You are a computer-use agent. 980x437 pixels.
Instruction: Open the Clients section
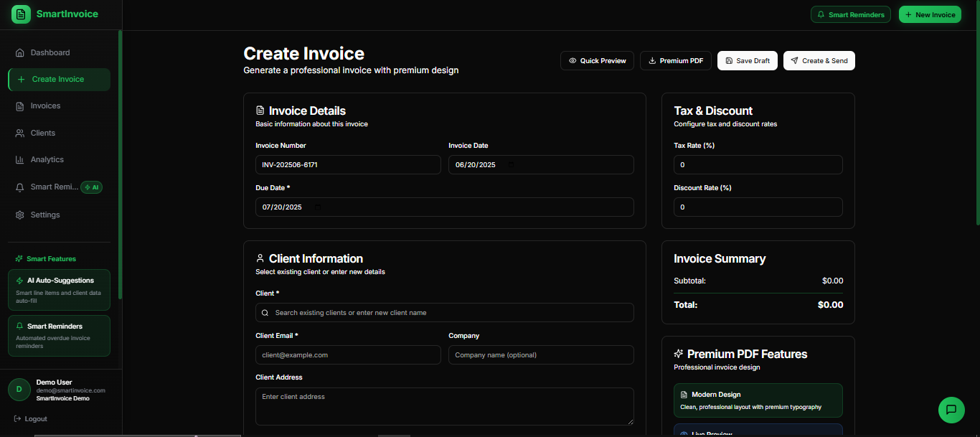(59, 133)
